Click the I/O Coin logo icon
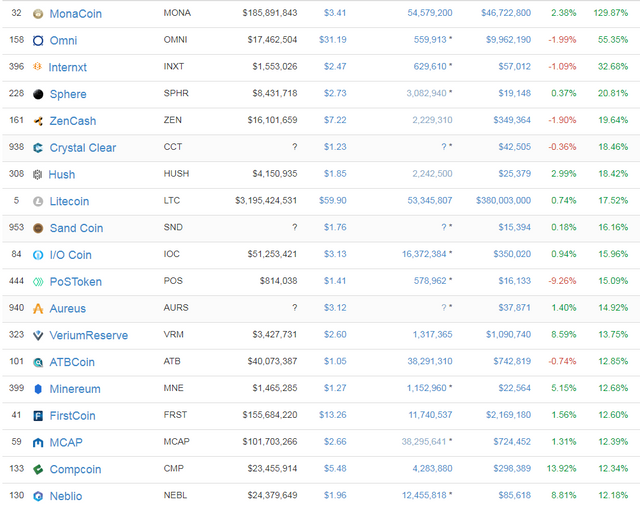 coord(38,255)
